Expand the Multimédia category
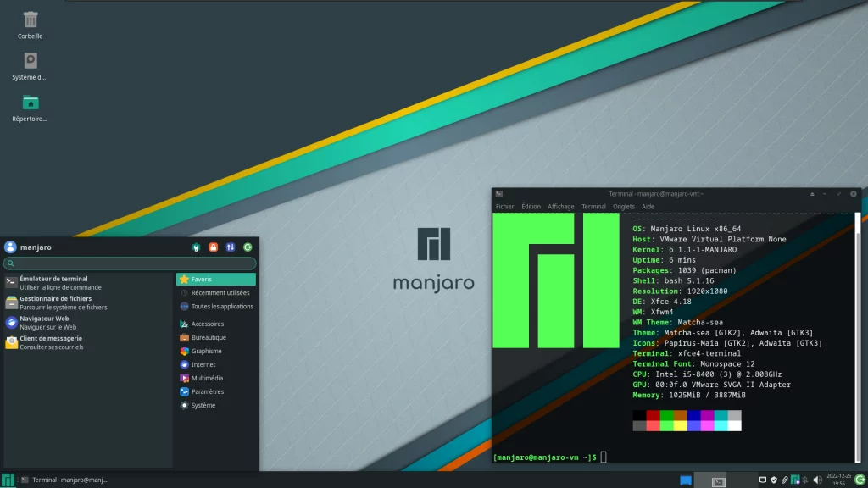The width and height of the screenshot is (868, 488). pyautogui.click(x=207, y=378)
